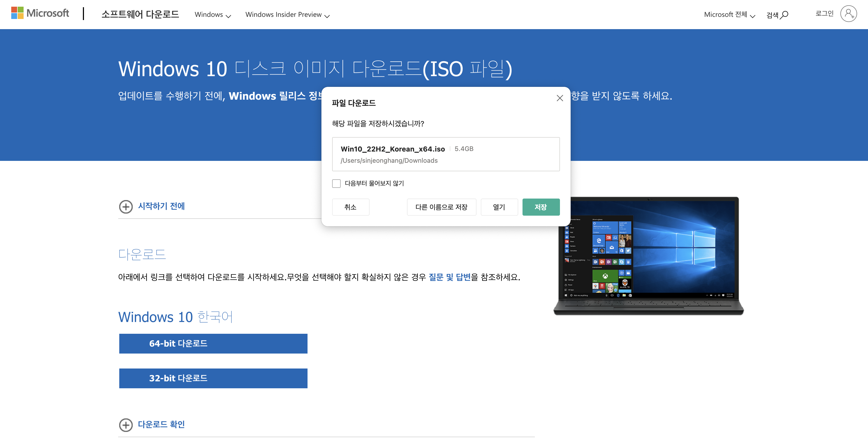868x446 pixels.
Task: Click the Microsoft logo
Action: pyautogui.click(x=40, y=13)
